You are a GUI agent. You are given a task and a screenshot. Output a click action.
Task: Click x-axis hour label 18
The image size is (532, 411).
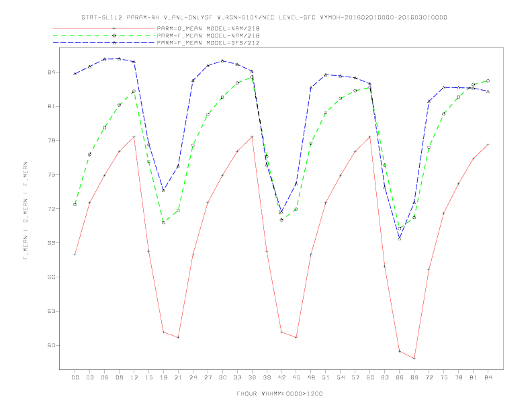(163, 377)
